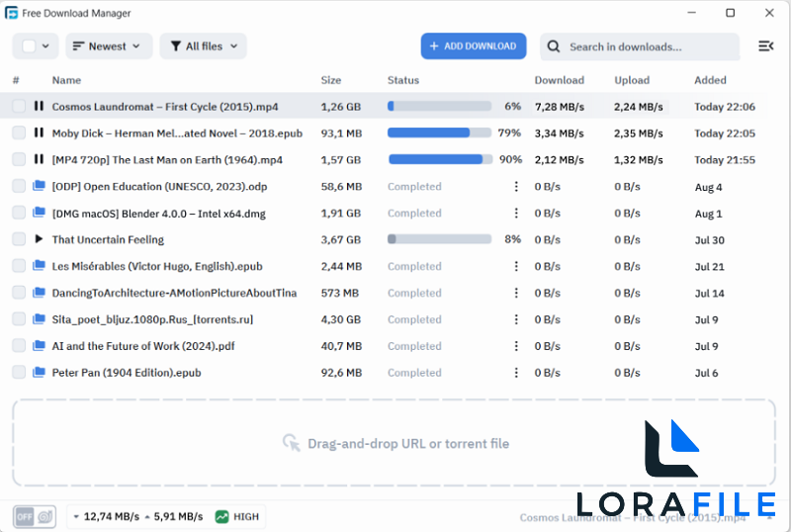Image resolution: width=791 pixels, height=532 pixels.
Task: Select the Cosmos Laundromat – First Cycle file name
Action: click(165, 107)
